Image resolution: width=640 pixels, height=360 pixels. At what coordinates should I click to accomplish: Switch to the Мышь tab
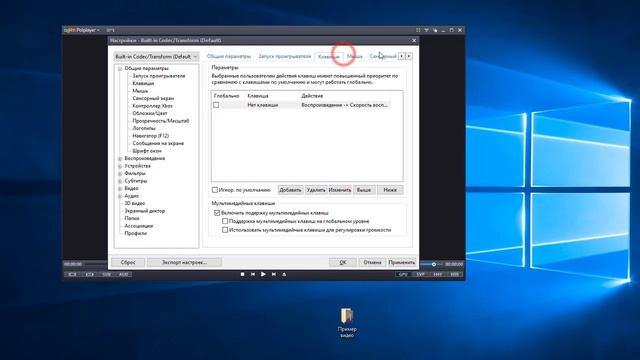[x=354, y=56]
